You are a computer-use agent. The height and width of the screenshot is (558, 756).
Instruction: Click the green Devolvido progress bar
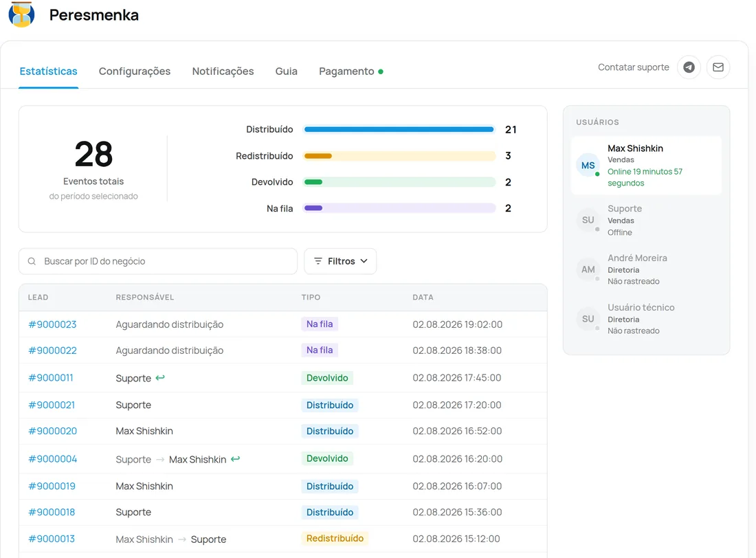pyautogui.click(x=399, y=182)
